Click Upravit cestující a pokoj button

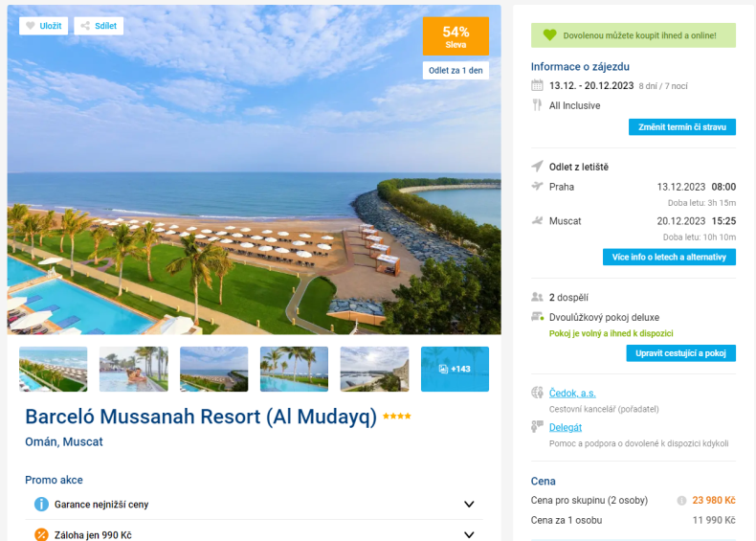pos(680,352)
